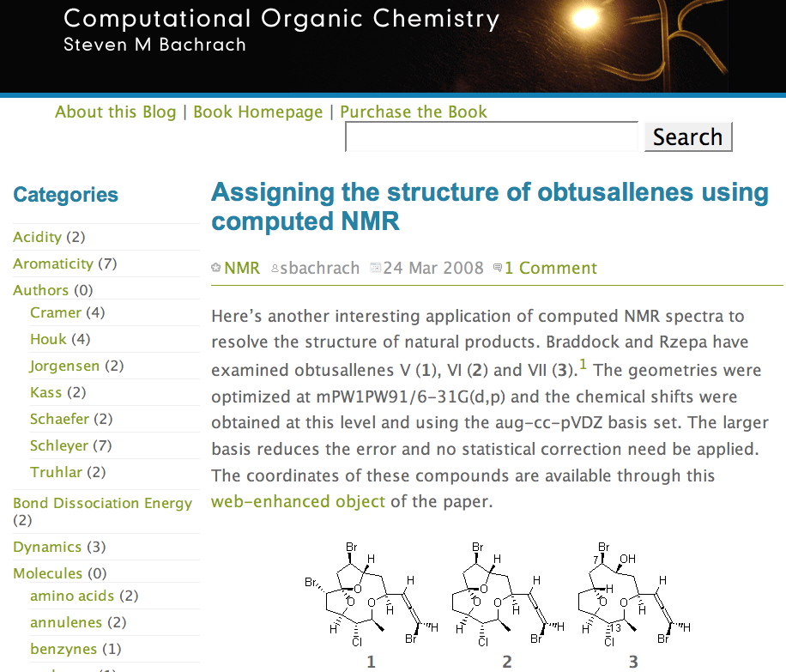The height and width of the screenshot is (672, 786).
Task: Open the 1 Comment link
Action: (x=550, y=269)
